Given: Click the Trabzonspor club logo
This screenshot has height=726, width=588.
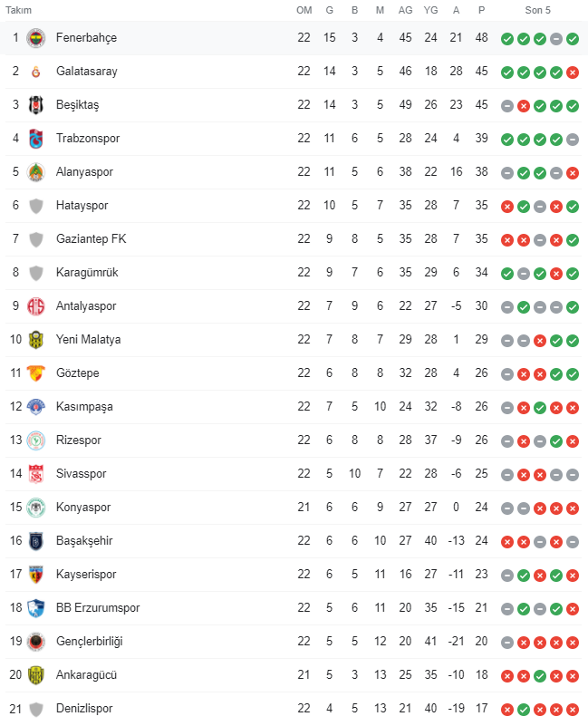Looking at the screenshot, I should [x=35, y=139].
